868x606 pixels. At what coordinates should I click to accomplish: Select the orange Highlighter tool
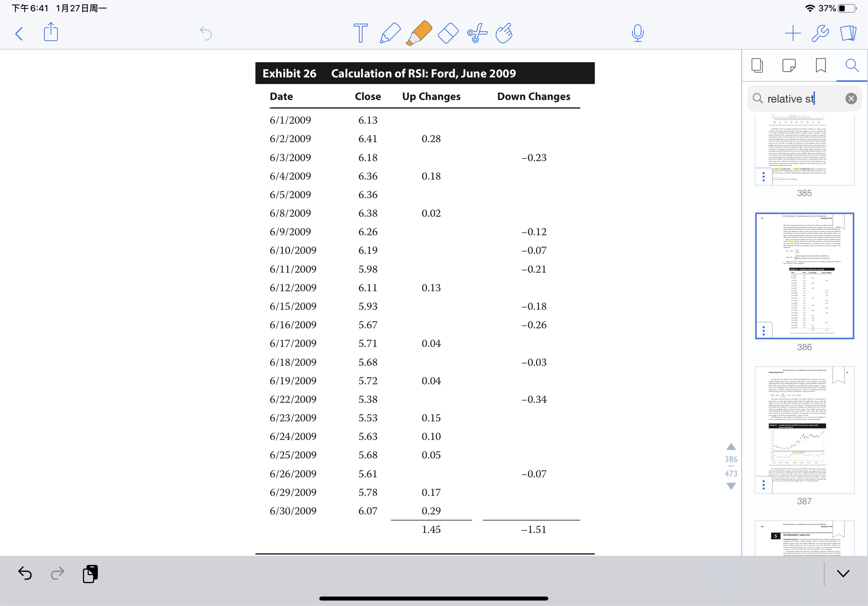[x=419, y=33]
